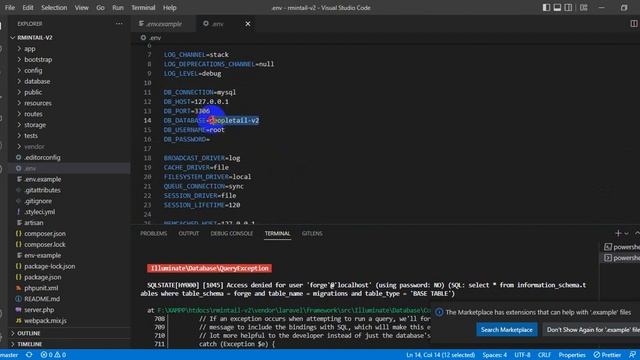Click the master branch in status bar

click(9, 355)
